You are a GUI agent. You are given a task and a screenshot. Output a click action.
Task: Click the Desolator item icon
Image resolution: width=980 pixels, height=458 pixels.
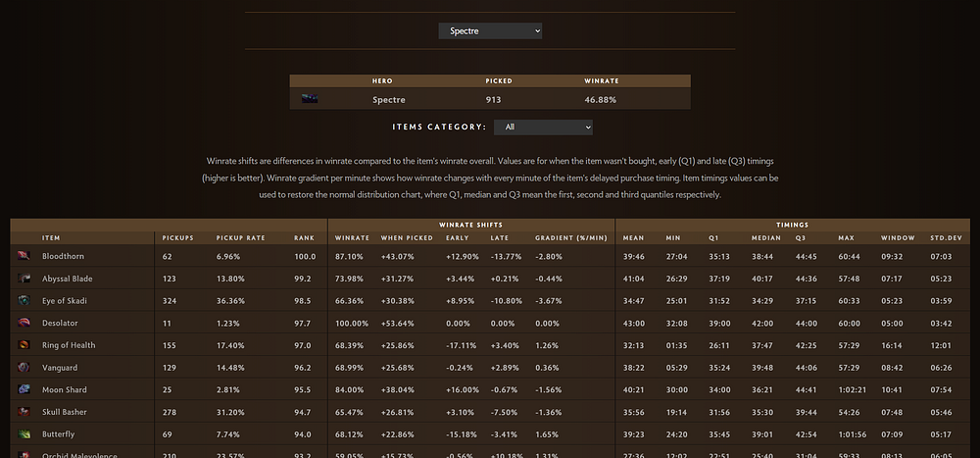(x=24, y=323)
